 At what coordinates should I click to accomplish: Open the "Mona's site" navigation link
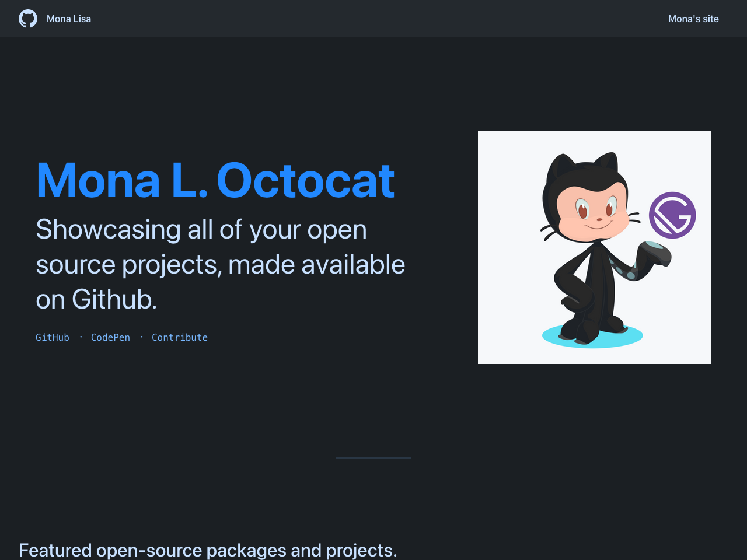pos(693,19)
